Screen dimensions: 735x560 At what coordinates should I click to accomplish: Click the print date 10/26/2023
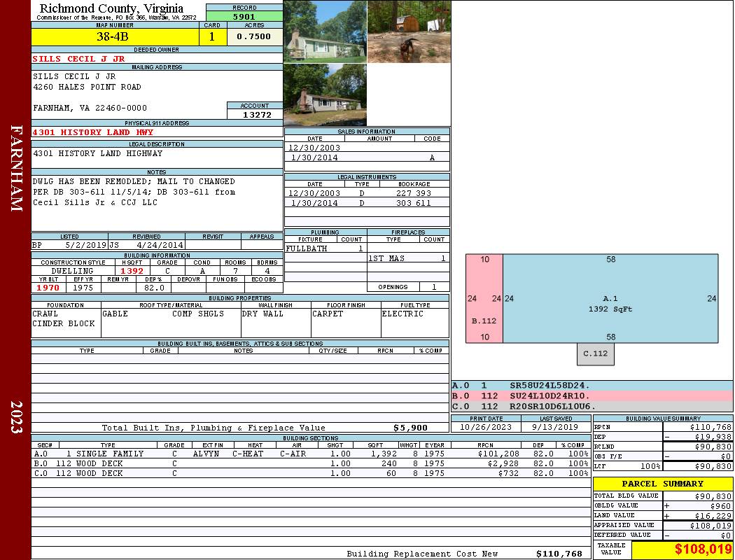486,427
